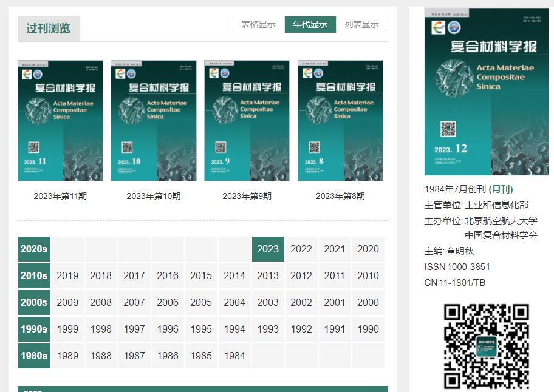Open the 2023年第11期 text link
The height and width of the screenshot is (392, 554).
60,196
